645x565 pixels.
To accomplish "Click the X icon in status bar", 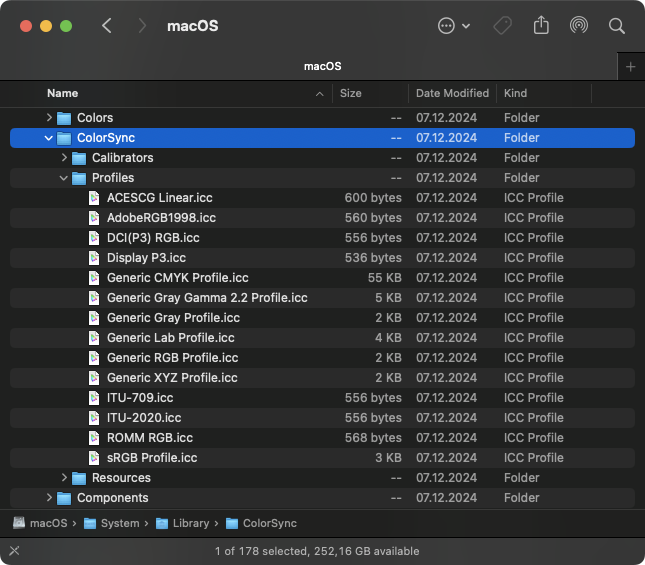I will tap(14, 551).
